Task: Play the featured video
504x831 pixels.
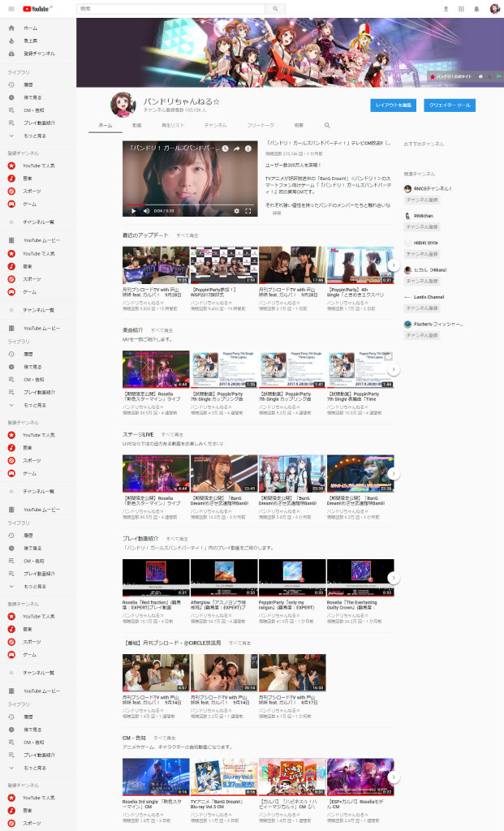Action: click(133, 211)
